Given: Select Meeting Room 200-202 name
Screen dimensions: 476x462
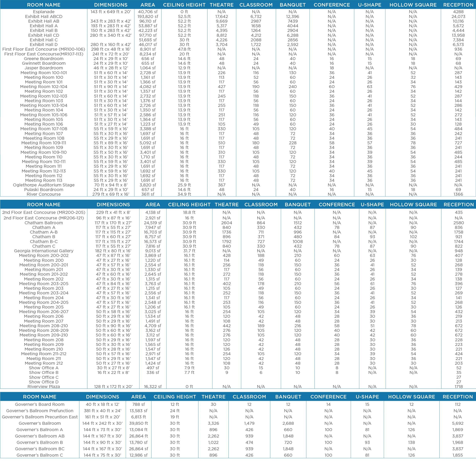Looking at the screenshot, I should [x=44, y=256].
